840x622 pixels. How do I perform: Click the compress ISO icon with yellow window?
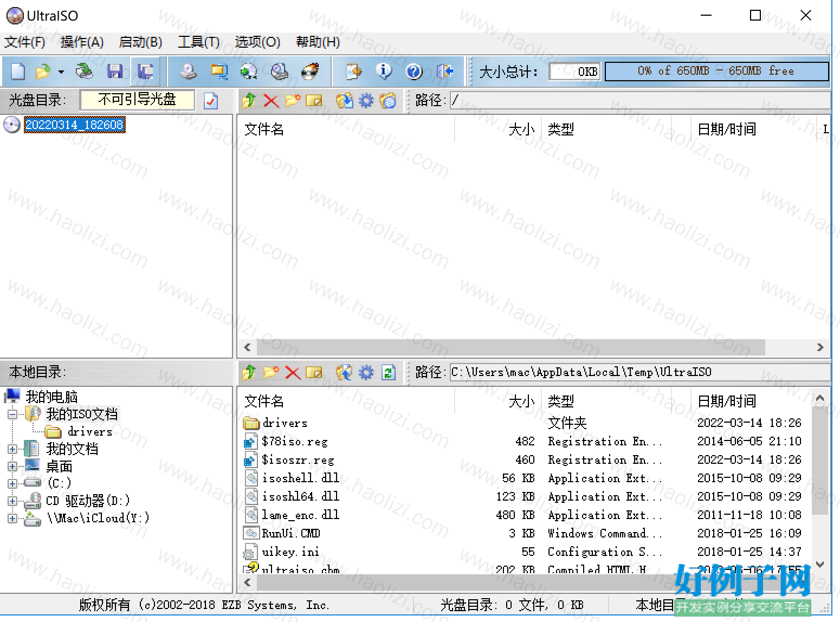point(219,71)
